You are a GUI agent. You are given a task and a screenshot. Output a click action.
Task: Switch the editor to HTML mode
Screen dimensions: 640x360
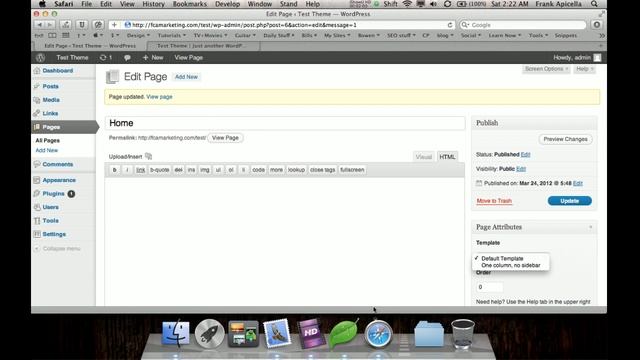click(447, 157)
